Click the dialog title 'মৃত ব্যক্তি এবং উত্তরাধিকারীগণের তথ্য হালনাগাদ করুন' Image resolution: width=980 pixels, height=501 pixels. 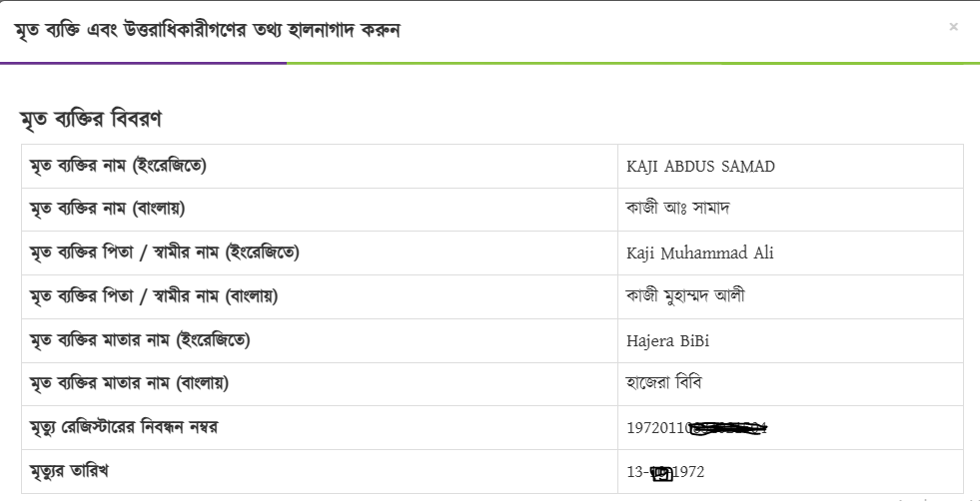(x=207, y=29)
